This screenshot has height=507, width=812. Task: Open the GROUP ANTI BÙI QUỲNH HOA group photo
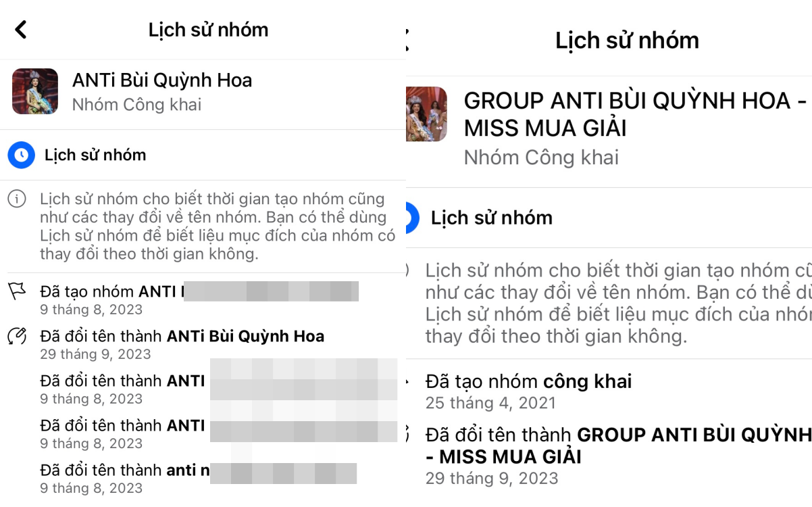(426, 114)
